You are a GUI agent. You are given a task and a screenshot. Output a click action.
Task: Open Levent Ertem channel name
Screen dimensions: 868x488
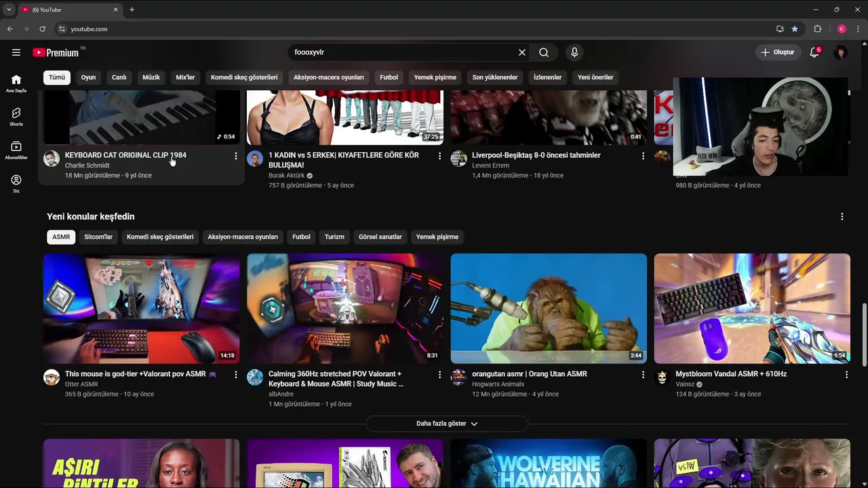tap(490, 165)
